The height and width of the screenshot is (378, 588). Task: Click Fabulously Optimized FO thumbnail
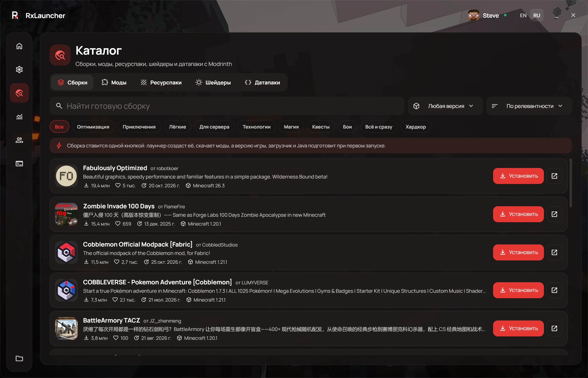[x=66, y=176]
